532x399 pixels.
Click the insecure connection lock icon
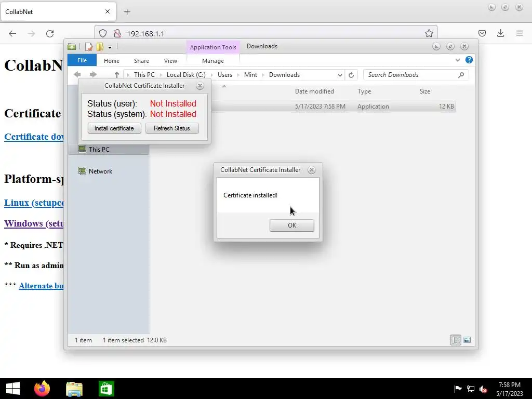click(x=117, y=33)
